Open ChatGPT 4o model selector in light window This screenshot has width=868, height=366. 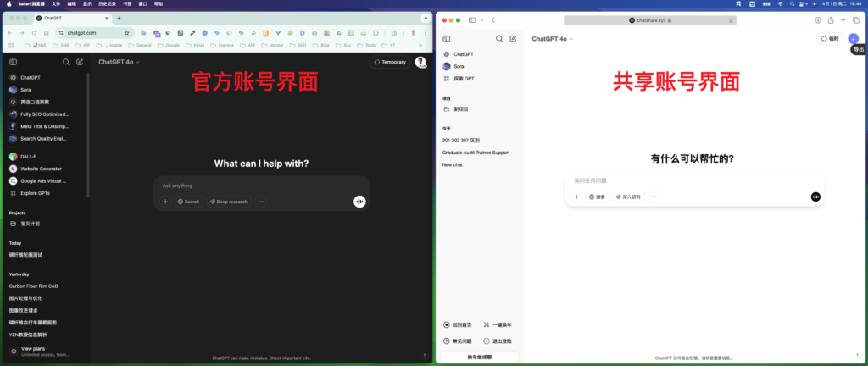[552, 39]
